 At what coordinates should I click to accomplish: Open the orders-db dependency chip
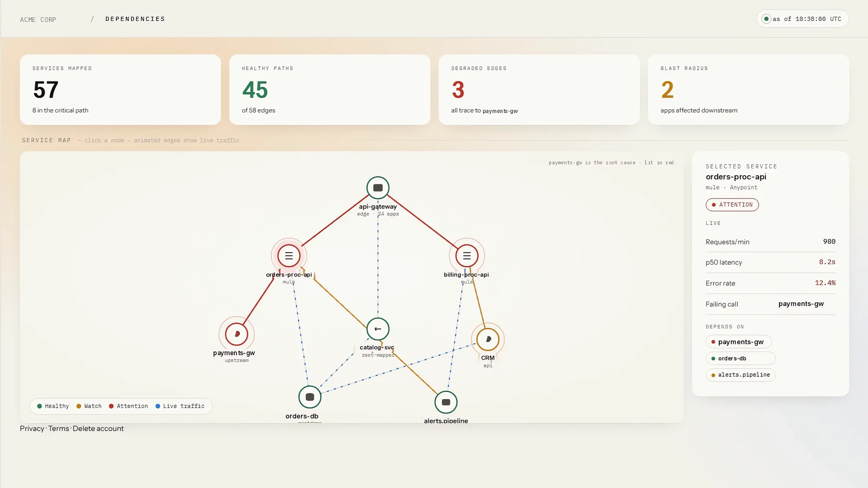click(x=740, y=358)
